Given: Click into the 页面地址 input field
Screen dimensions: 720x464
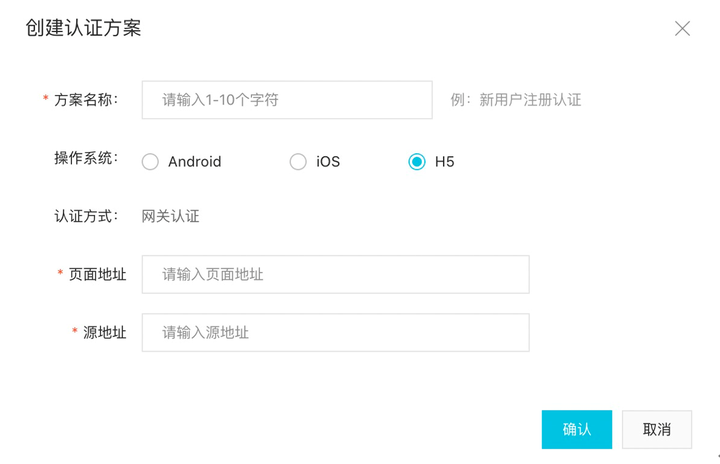Looking at the screenshot, I should pyautogui.click(x=335, y=274).
